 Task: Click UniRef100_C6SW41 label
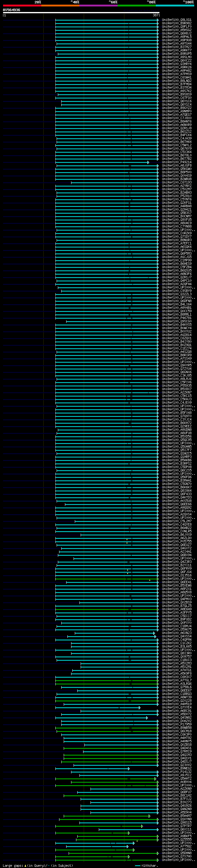(x=177, y=78)
